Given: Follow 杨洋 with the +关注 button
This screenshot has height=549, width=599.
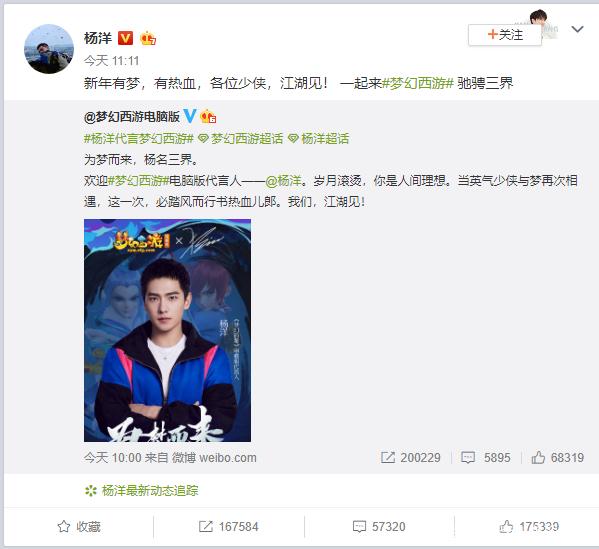Looking at the screenshot, I should tap(505, 35).
